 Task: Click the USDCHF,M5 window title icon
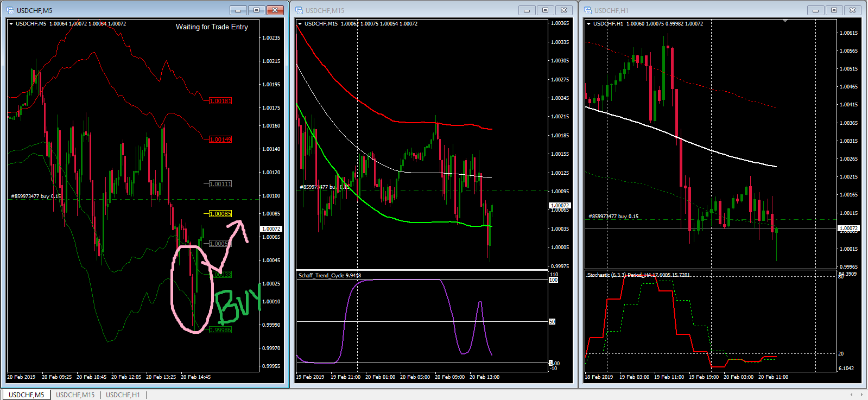click(10, 10)
